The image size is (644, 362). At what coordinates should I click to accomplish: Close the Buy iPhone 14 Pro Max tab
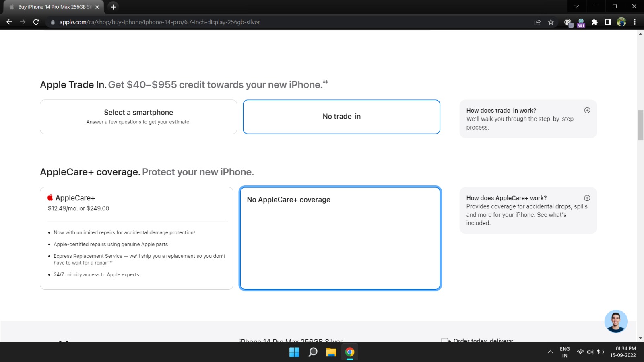(x=97, y=7)
